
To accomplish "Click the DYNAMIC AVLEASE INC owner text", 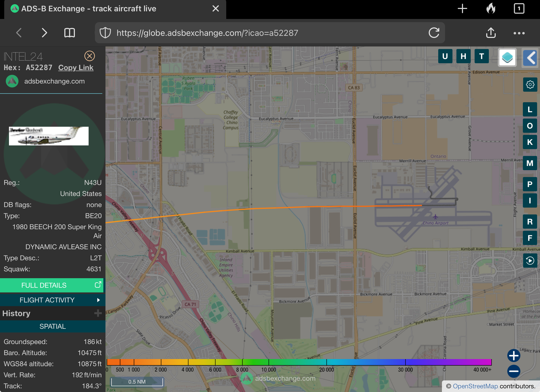I will 64,247.
